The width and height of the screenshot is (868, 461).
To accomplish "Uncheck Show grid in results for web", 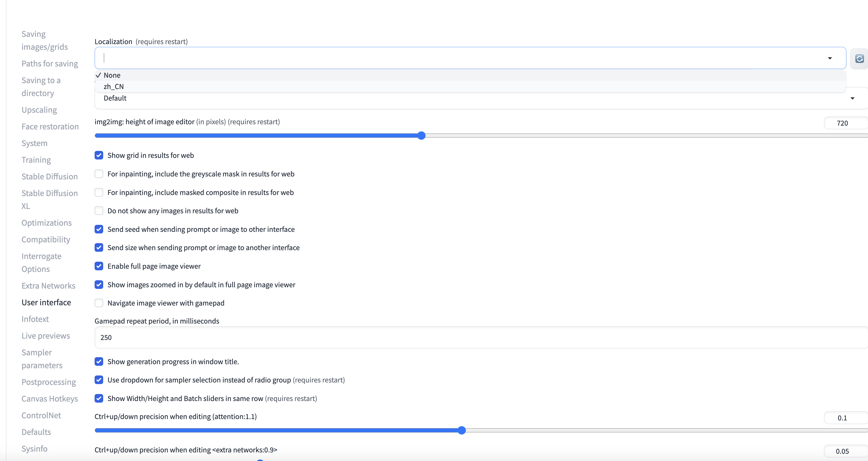I will point(99,155).
